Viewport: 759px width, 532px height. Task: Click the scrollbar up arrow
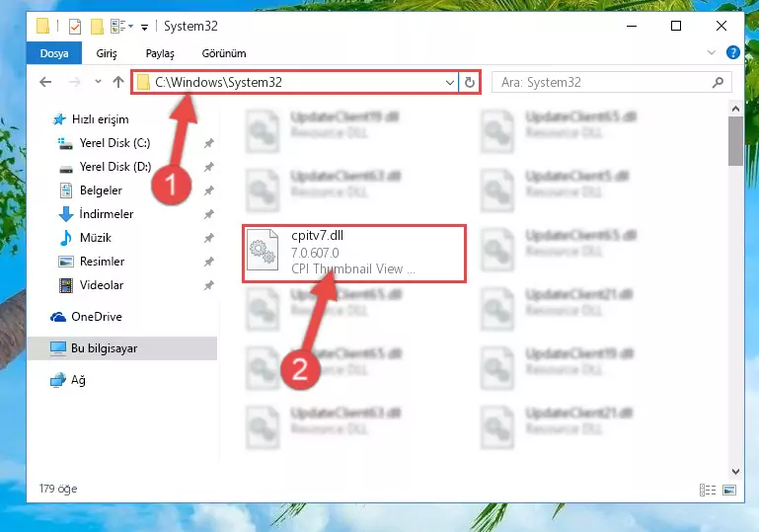pos(735,109)
